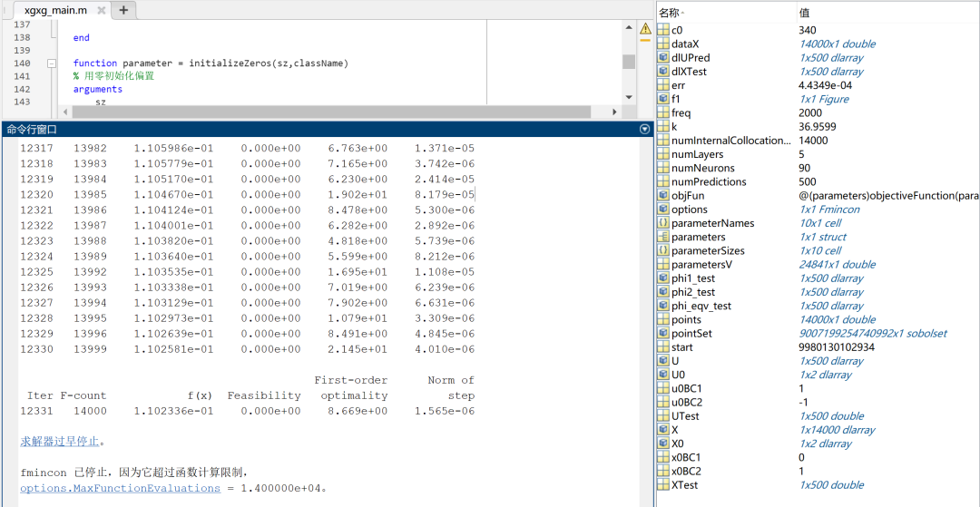This screenshot has width=980, height=507.
Task: Open the xgxg_main.m editor tab
Action: click(55, 10)
